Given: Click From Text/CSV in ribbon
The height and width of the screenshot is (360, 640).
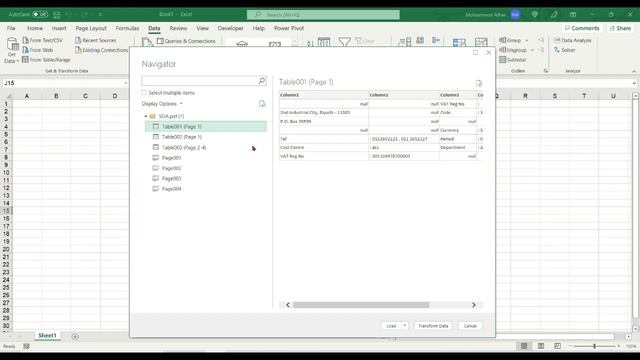Looking at the screenshot, I should 43,40.
